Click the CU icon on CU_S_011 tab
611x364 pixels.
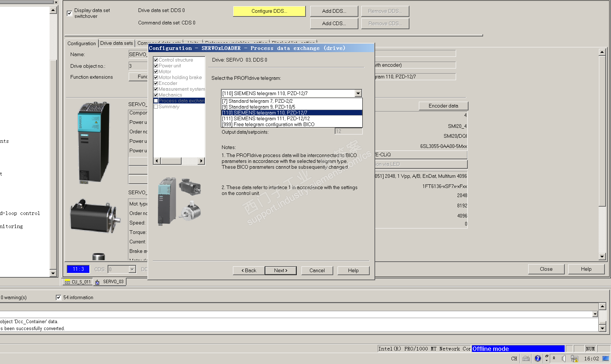[x=67, y=282]
